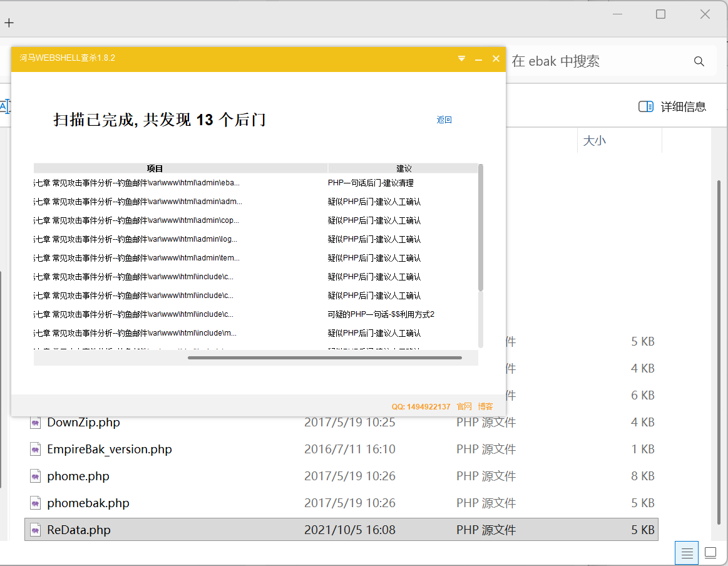Open the 官网 link in scanner footer
728x566 pixels.
pyautogui.click(x=464, y=406)
